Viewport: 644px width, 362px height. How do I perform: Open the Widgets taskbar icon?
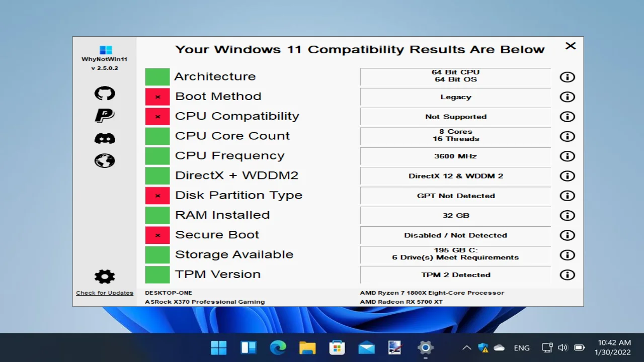click(248, 347)
